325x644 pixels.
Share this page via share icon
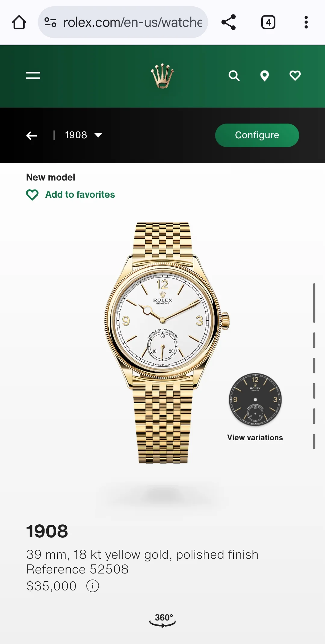[229, 22]
